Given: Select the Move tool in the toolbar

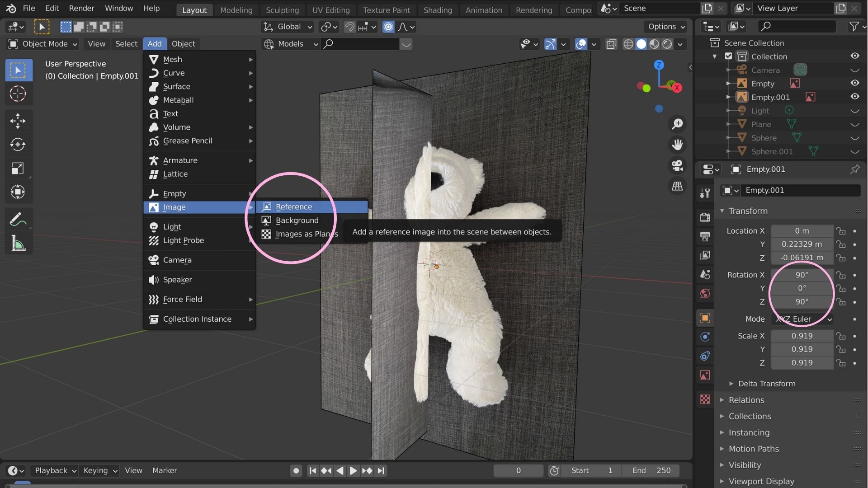Looking at the screenshot, I should (18, 121).
